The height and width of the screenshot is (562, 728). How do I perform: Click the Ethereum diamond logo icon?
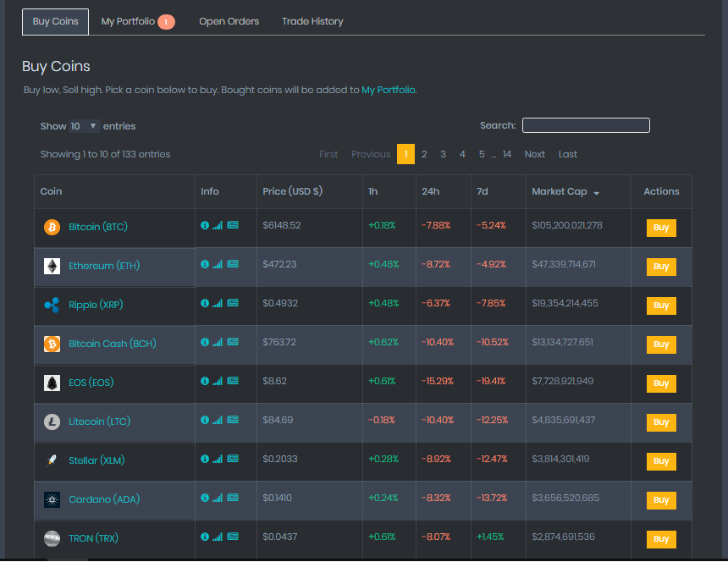point(52,267)
